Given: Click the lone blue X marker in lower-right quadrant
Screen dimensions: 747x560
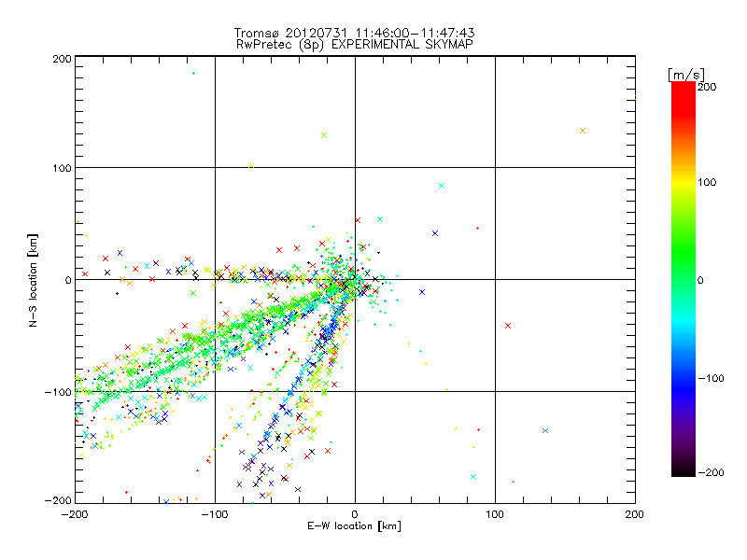Looking at the screenshot, I should coord(545,430).
